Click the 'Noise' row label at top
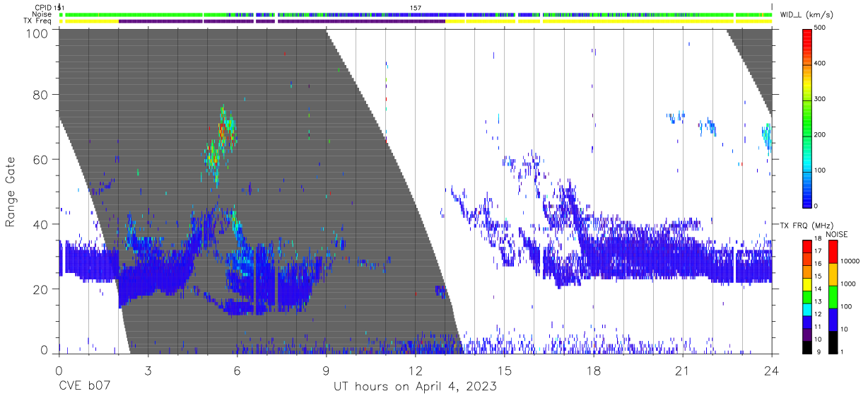The image size is (868, 401). coord(42,14)
